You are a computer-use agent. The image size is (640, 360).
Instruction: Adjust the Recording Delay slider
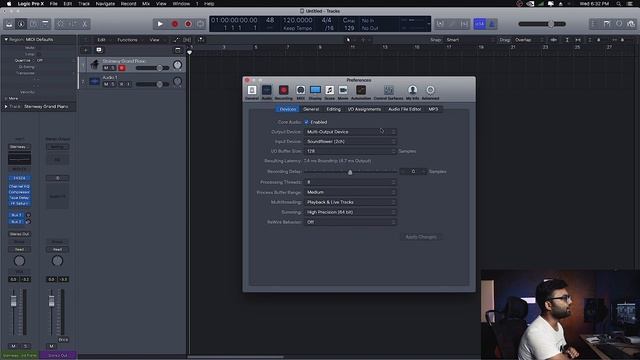350,172
